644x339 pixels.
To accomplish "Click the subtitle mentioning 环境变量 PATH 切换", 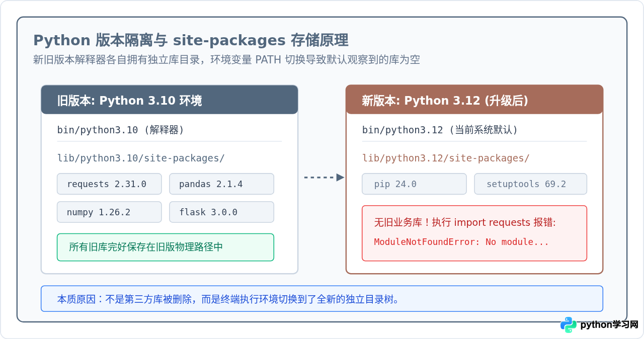I will pos(226,60).
